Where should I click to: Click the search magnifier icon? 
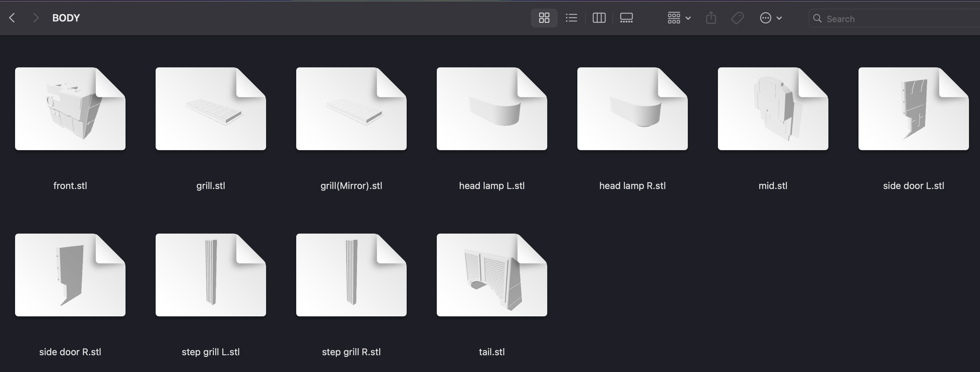coord(817,18)
